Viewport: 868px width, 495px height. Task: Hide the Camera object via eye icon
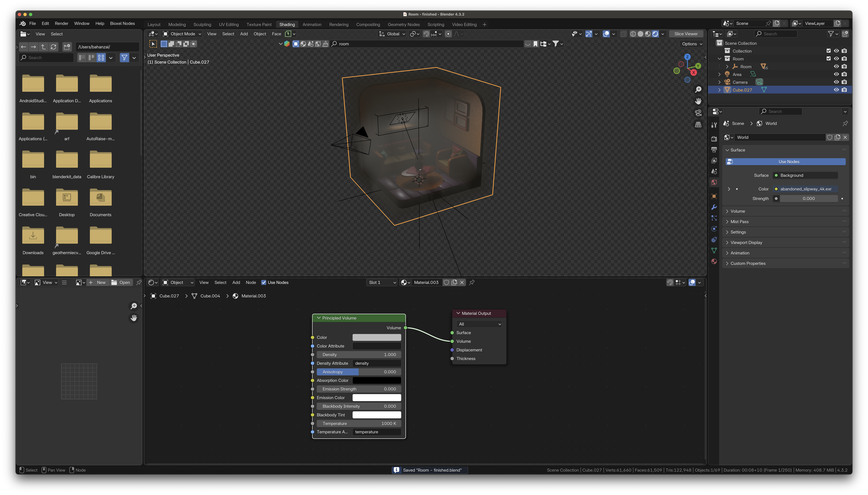(x=836, y=82)
